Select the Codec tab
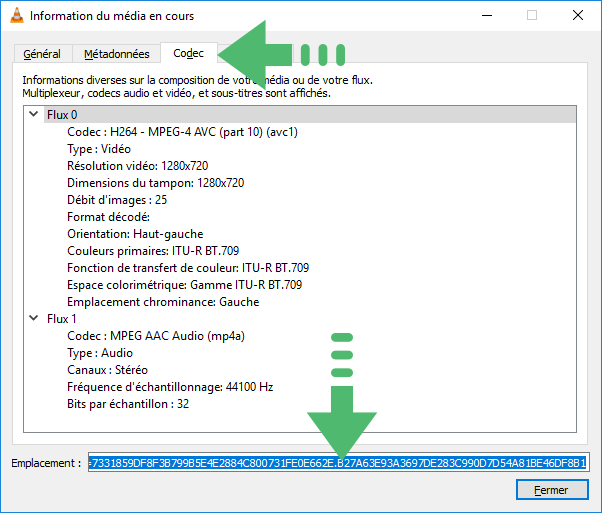602x513 pixels. 189,53
